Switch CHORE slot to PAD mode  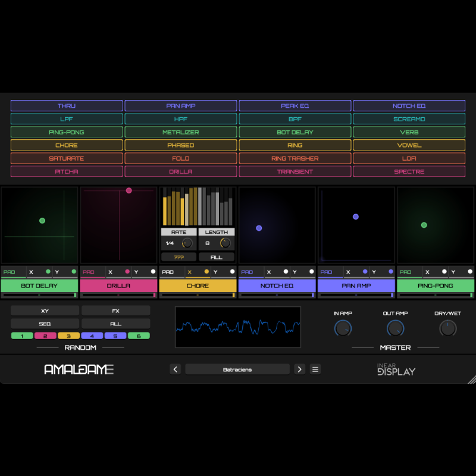(172, 272)
